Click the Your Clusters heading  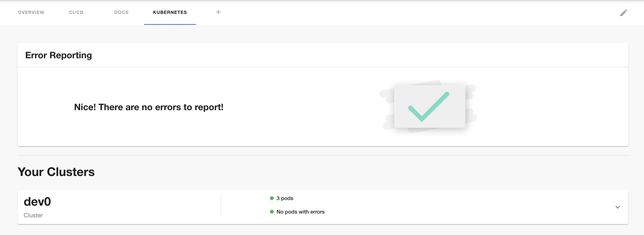pyautogui.click(x=56, y=172)
